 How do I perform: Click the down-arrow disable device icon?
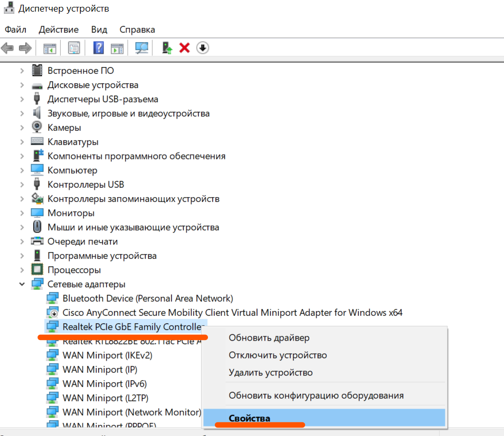pyautogui.click(x=203, y=48)
